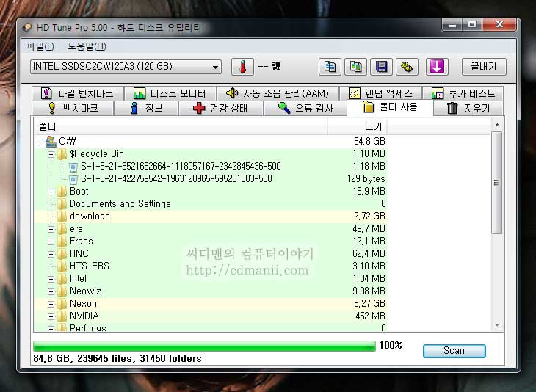Click the folder list scrollbar thumb
Screen dimensions: 536x392
tap(497, 183)
